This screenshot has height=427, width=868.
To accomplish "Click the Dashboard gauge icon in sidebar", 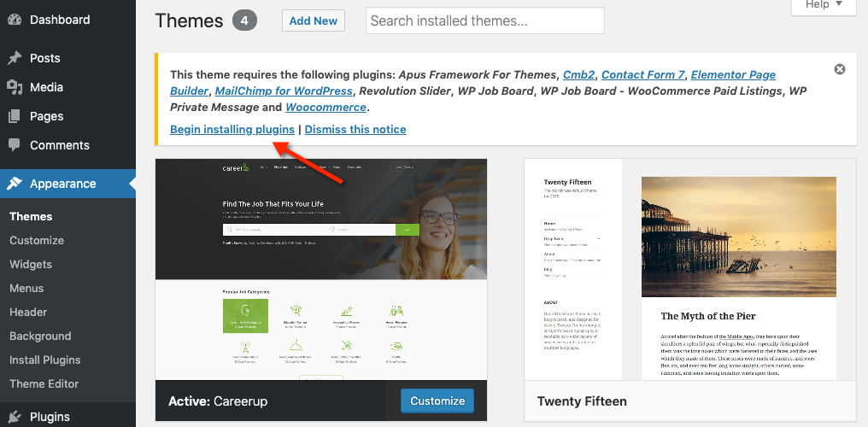I will point(15,20).
